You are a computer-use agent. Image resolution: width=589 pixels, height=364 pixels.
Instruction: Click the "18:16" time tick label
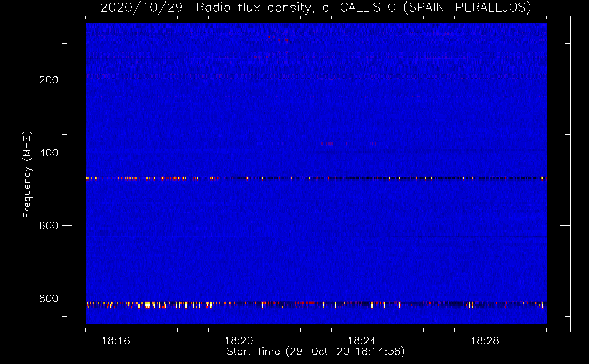(x=116, y=341)
